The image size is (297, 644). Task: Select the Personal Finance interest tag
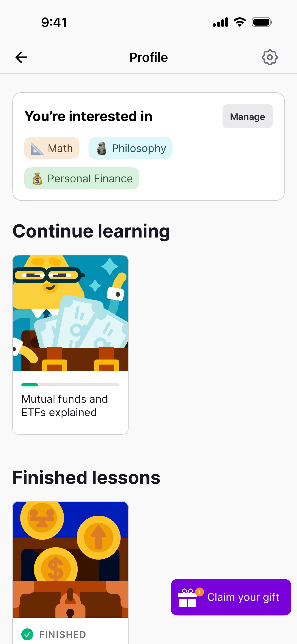[82, 178]
